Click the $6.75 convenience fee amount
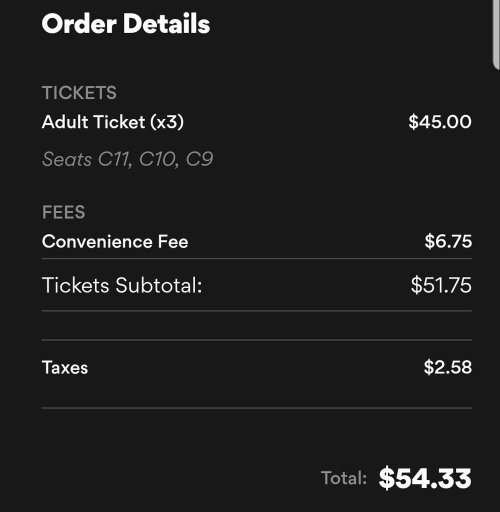The height and width of the screenshot is (512, 500). pos(448,241)
